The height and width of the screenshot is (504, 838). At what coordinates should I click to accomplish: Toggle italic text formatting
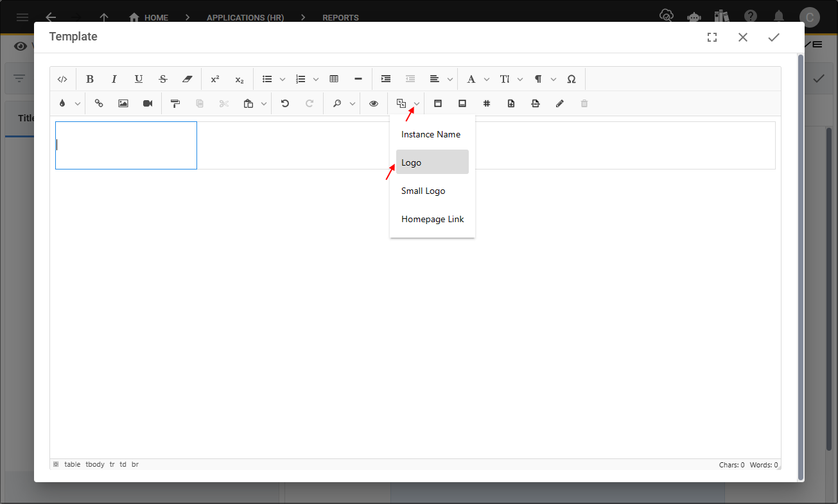114,79
